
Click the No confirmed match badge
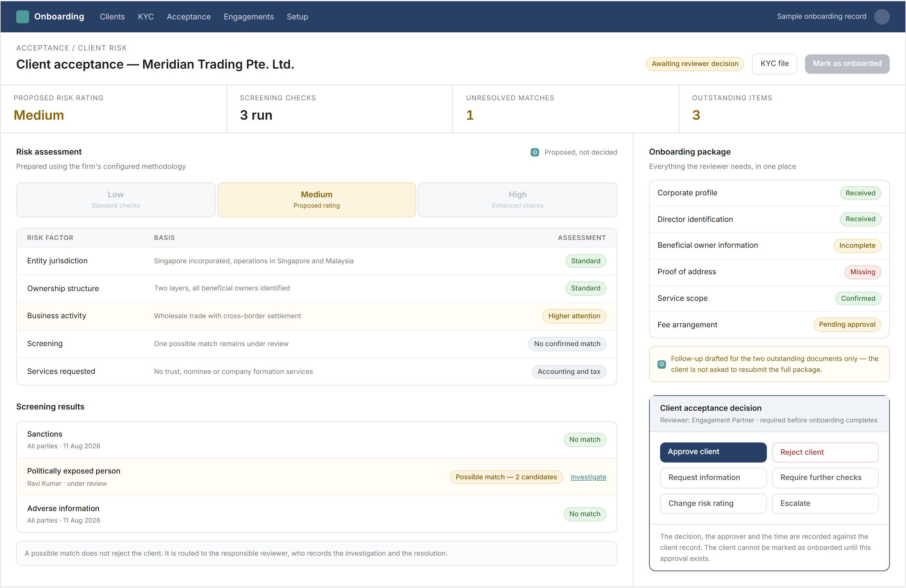(567, 344)
